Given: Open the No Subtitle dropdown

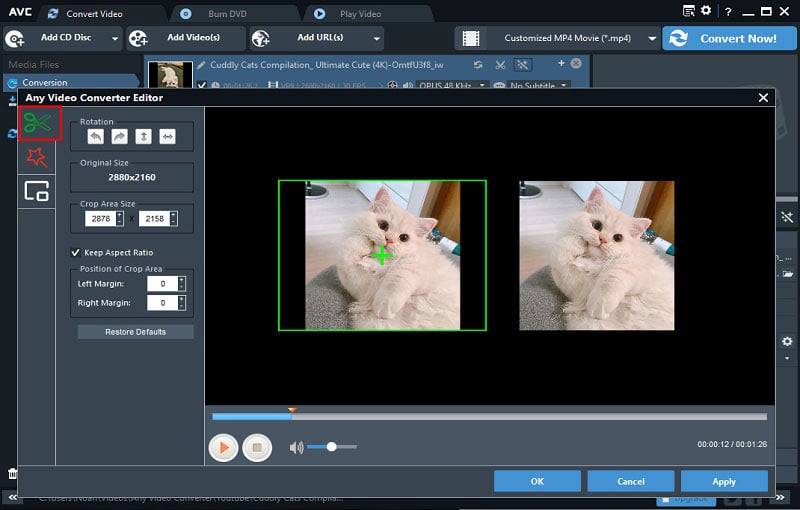Looking at the screenshot, I should 564,85.
